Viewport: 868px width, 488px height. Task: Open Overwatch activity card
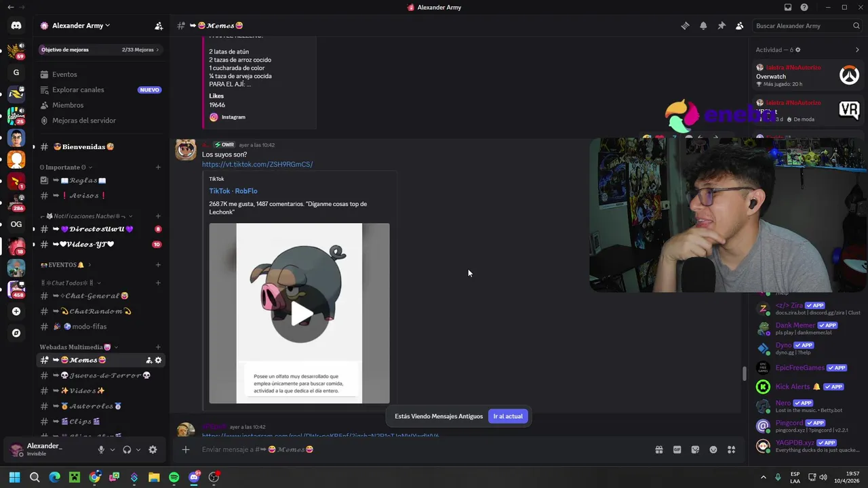[808, 75]
